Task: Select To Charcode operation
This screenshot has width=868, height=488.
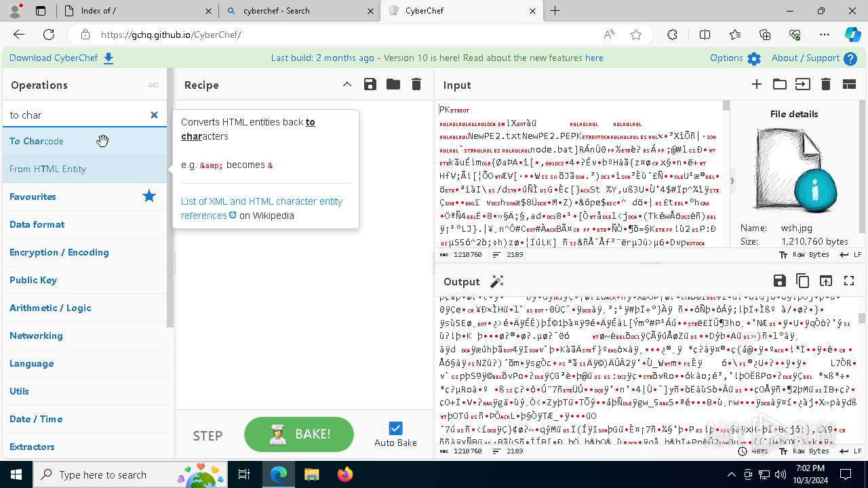Action: tap(85, 141)
